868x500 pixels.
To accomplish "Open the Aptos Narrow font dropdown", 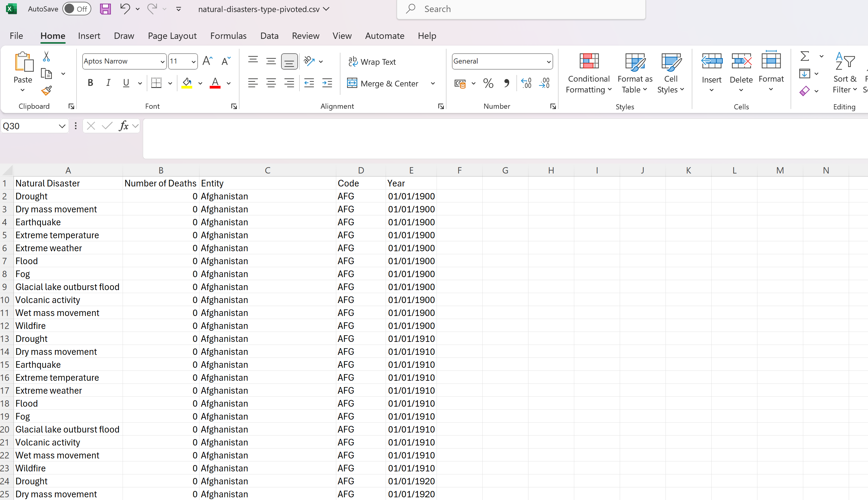I will click(162, 61).
